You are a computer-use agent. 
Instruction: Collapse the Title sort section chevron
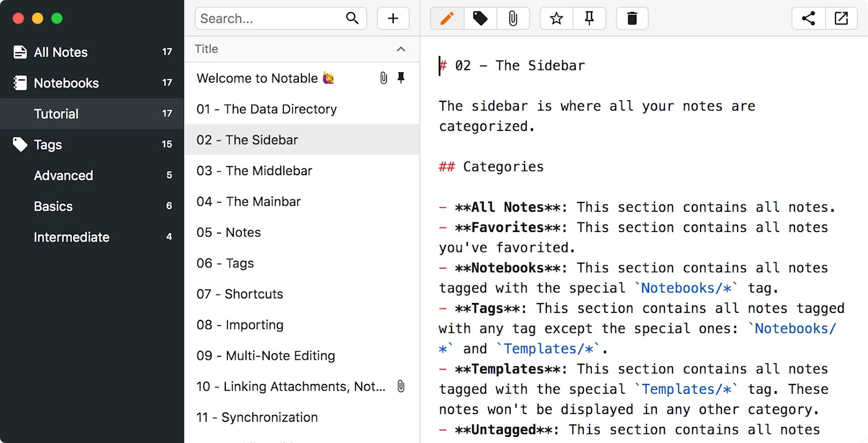coord(401,49)
